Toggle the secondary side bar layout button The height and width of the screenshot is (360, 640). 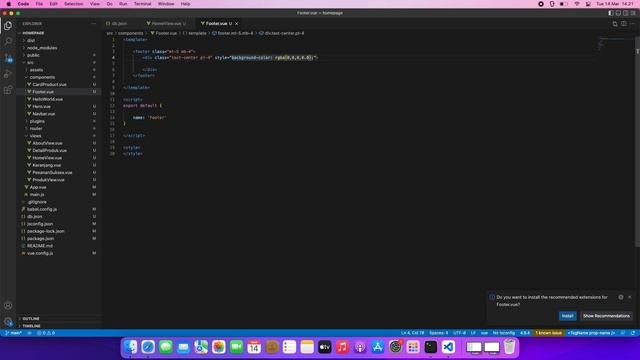click(x=626, y=13)
